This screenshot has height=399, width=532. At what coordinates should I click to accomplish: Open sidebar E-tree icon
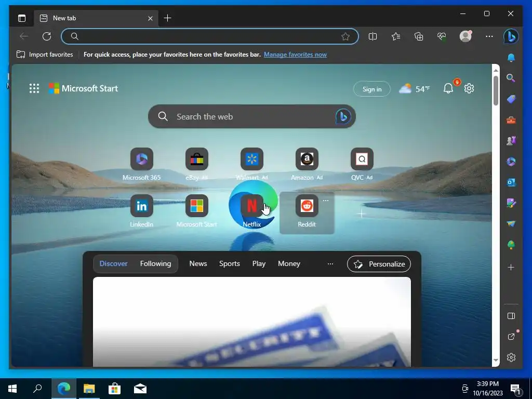[x=511, y=245]
